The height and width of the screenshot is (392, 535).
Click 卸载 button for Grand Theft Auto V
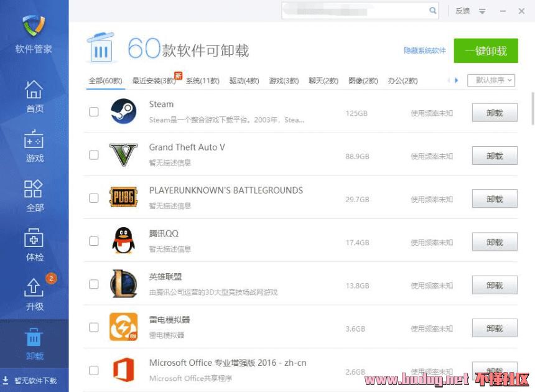tap(495, 156)
